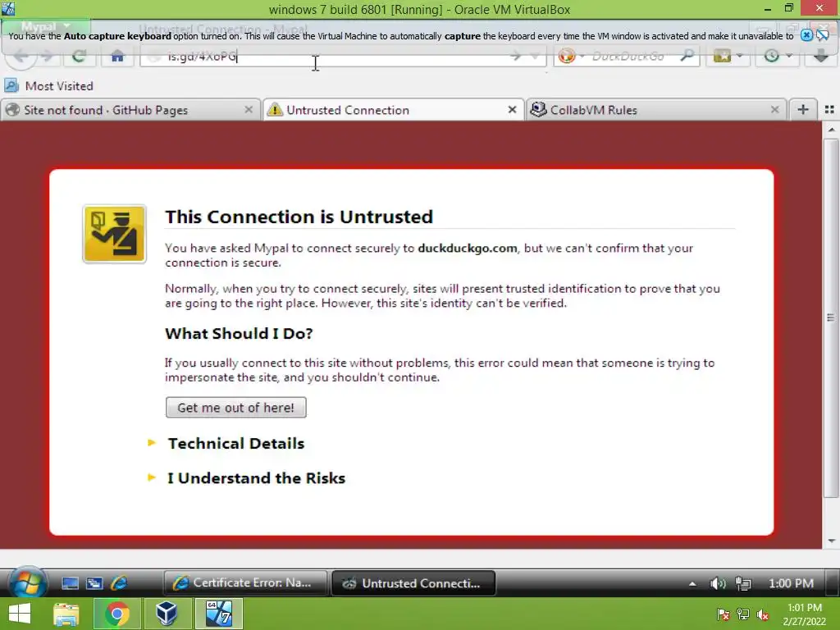Open the bookmarks star menu button
Screen dimensions: 840x630
(x=722, y=56)
